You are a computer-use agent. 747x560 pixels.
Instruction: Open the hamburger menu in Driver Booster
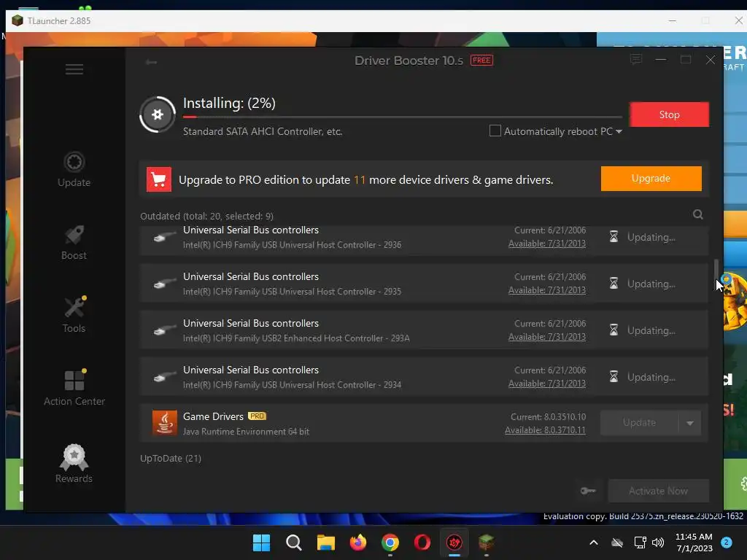coord(74,69)
